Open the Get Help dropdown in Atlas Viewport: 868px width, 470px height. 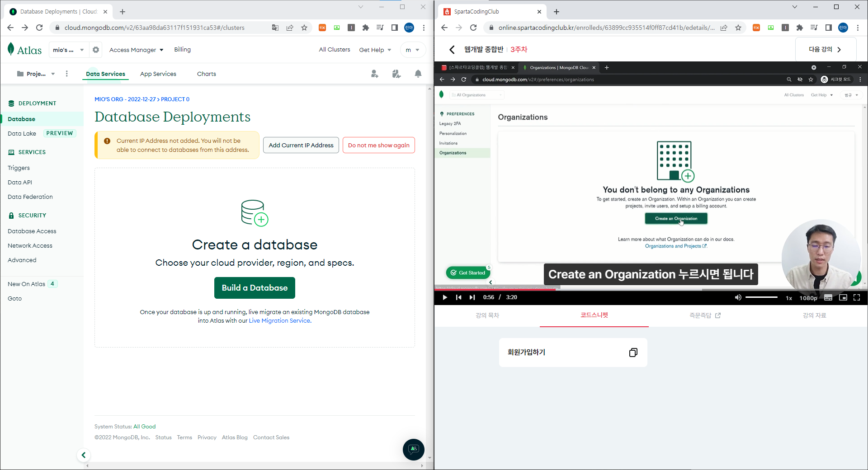pyautogui.click(x=375, y=50)
